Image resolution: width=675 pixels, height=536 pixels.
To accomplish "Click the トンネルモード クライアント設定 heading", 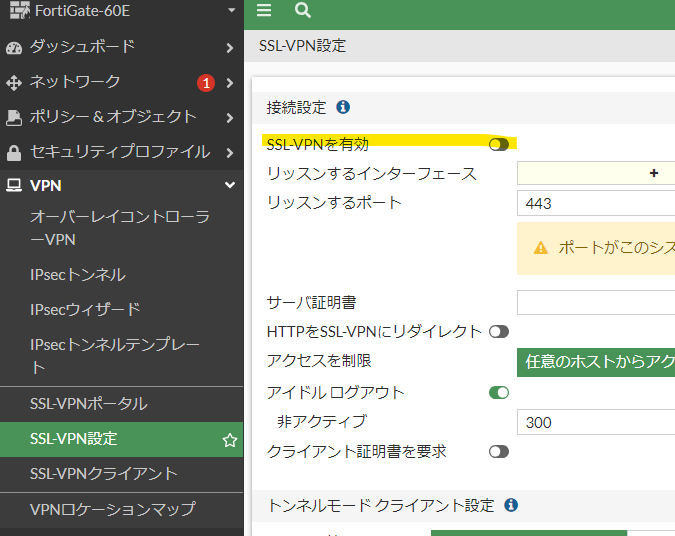I will click(x=381, y=505).
